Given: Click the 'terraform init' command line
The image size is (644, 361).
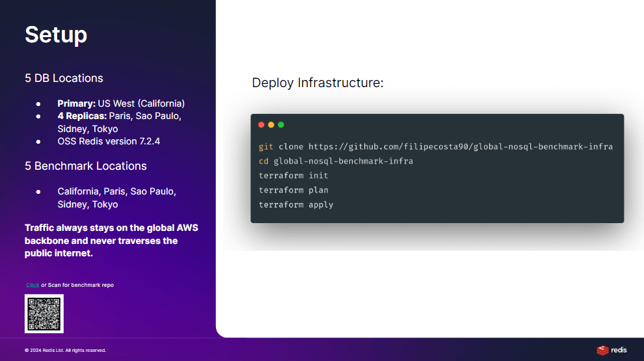Looking at the screenshot, I should click(x=293, y=176).
